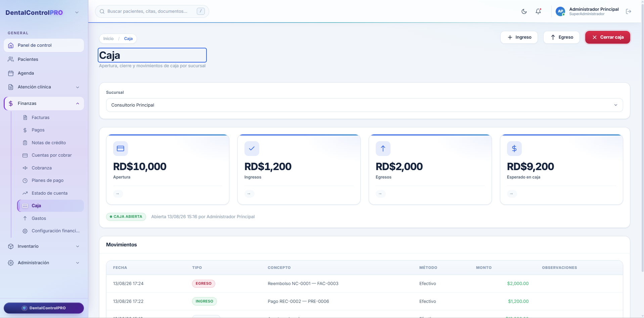Select Caja in the Finanzas submenu
The height and width of the screenshot is (318, 644).
click(51, 206)
